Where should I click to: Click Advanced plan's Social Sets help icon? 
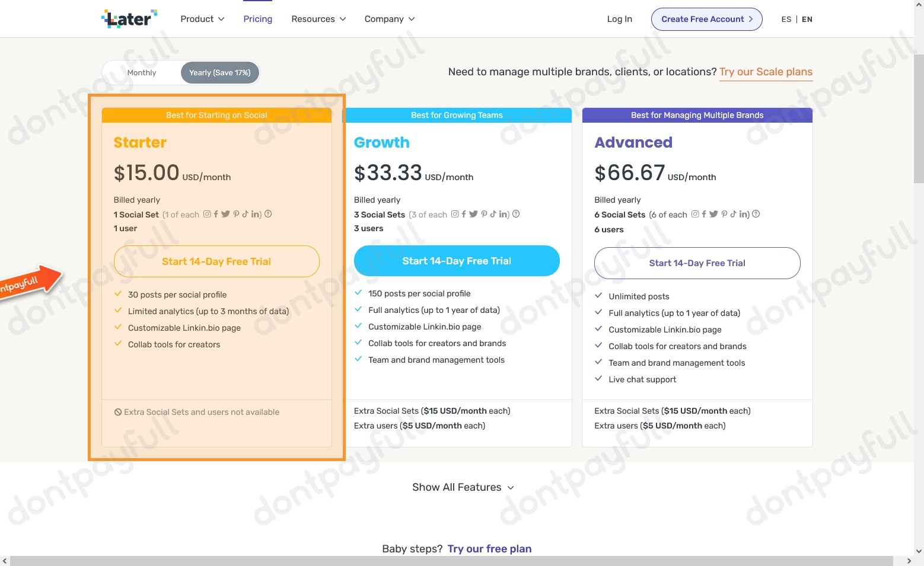tap(756, 214)
